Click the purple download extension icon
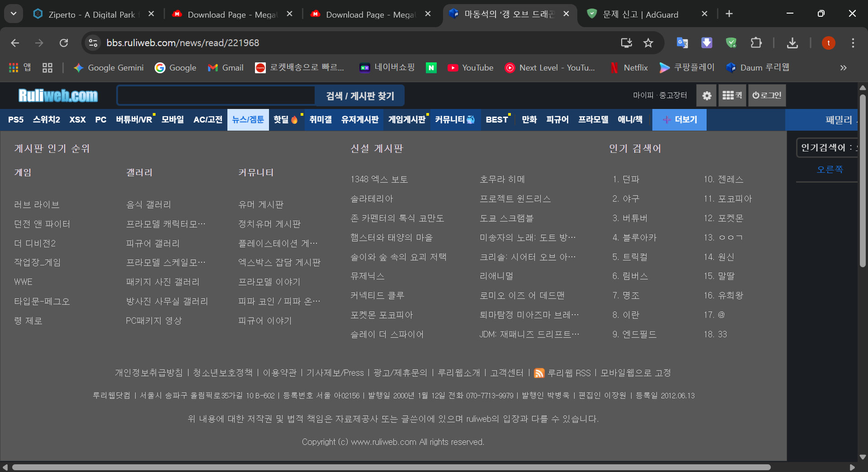Image resolution: width=868 pixels, height=472 pixels. (707, 43)
